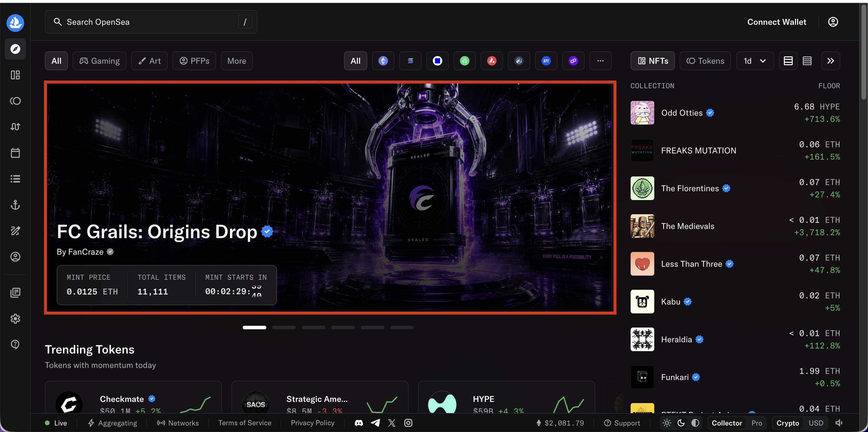Toggle sound with the speaker icon
868x432 pixels.
[839, 423]
